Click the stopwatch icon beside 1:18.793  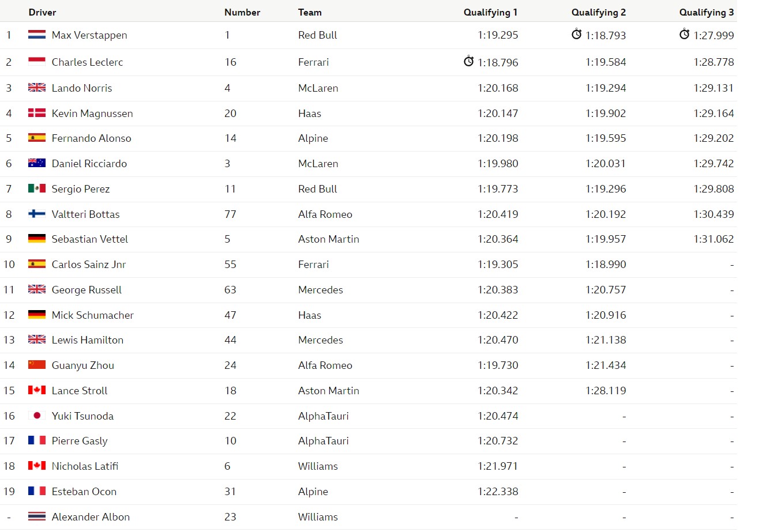coord(577,35)
